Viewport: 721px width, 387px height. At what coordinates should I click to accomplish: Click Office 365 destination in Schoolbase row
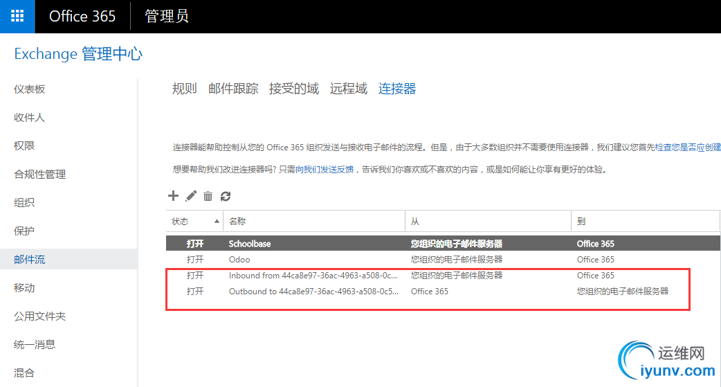pos(595,244)
